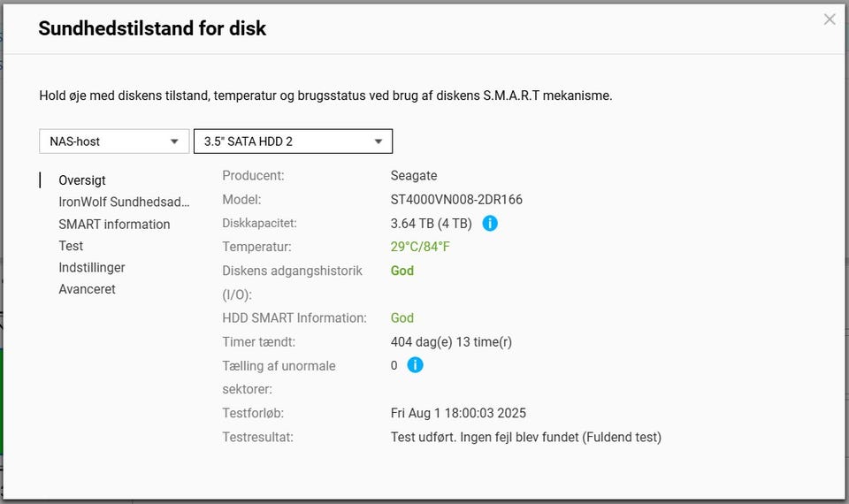849x504 pixels.
Task: Click the temperature reading 29°C/84°F
Action: point(420,247)
